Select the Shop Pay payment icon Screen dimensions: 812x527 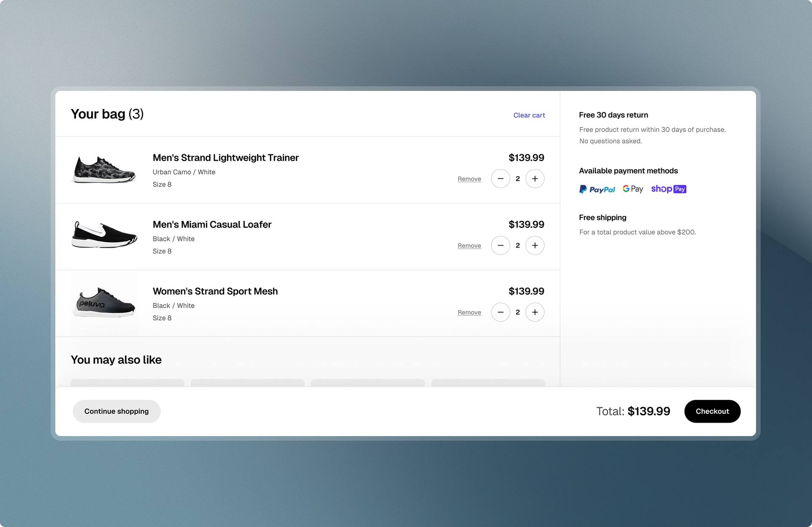pos(668,189)
